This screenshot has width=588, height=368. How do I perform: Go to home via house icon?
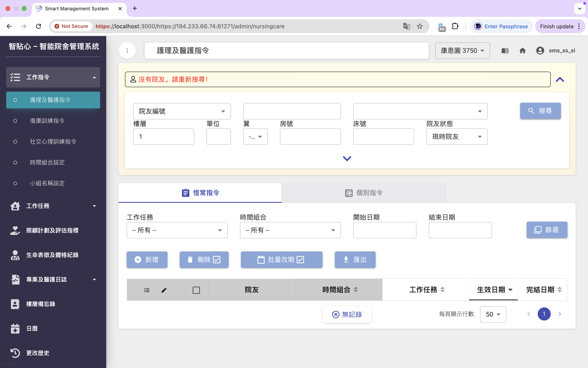click(522, 51)
